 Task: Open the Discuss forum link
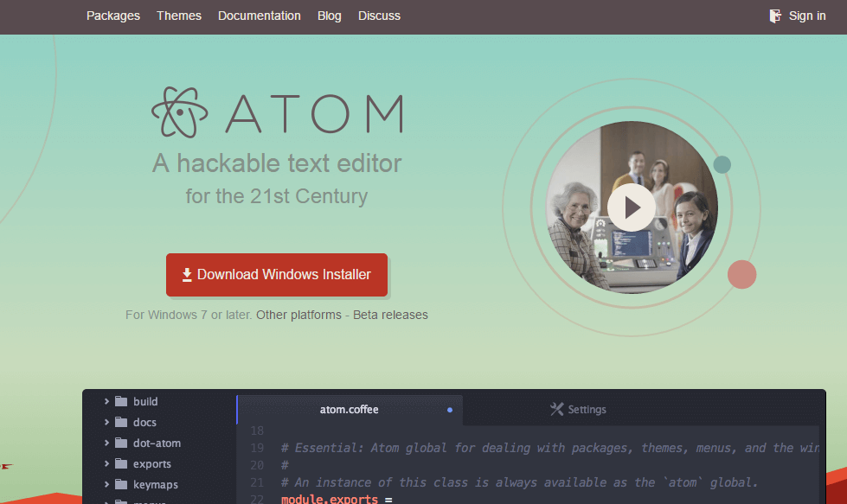[x=379, y=16]
